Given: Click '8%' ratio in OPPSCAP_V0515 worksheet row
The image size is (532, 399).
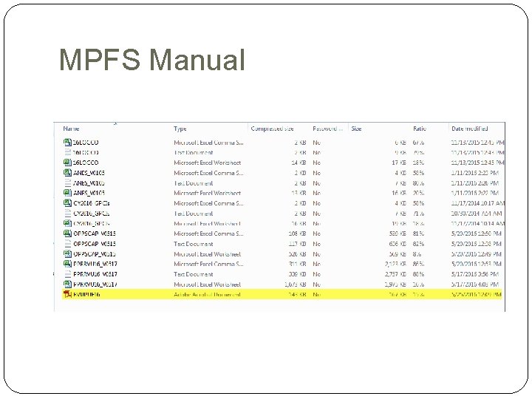Looking at the screenshot, I should click(x=417, y=254).
